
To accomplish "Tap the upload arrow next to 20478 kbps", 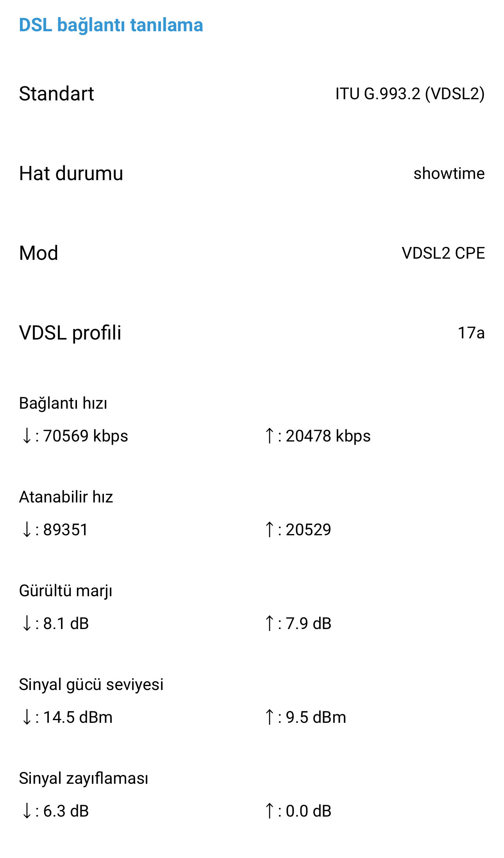I will click(x=269, y=436).
